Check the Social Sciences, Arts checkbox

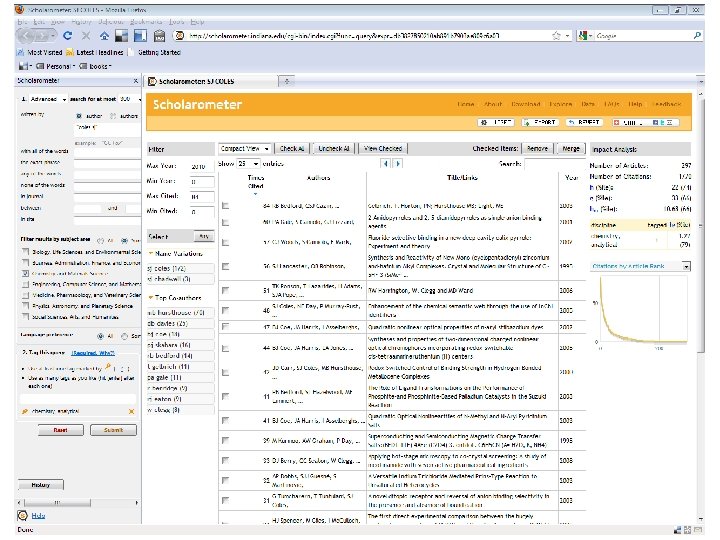26,316
